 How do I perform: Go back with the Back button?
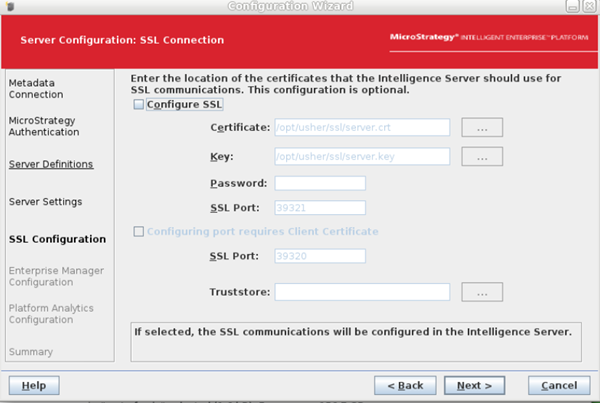(x=405, y=385)
